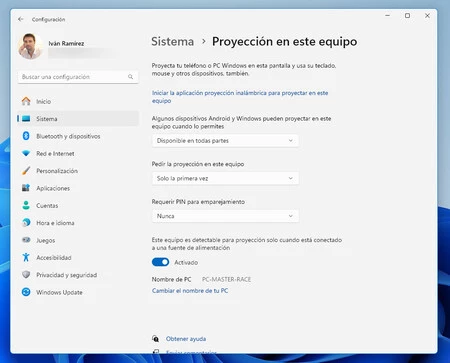Expand the Disponible en todas partes dropdown

click(x=225, y=141)
